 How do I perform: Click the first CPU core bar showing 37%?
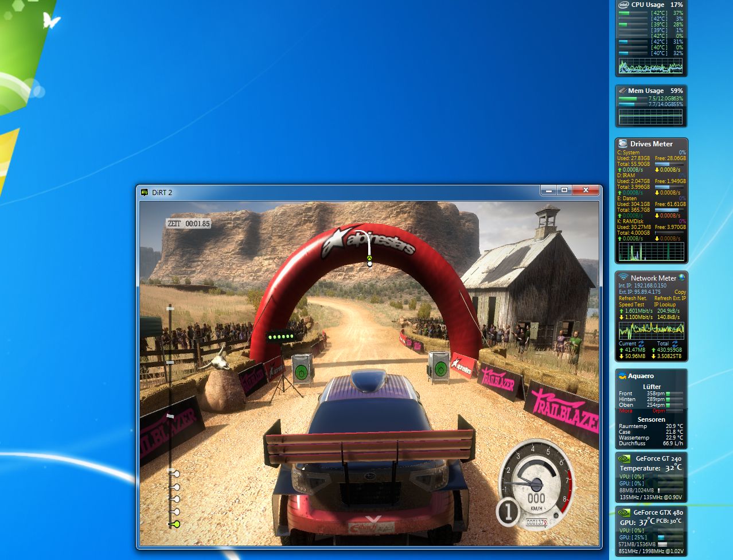coord(633,13)
